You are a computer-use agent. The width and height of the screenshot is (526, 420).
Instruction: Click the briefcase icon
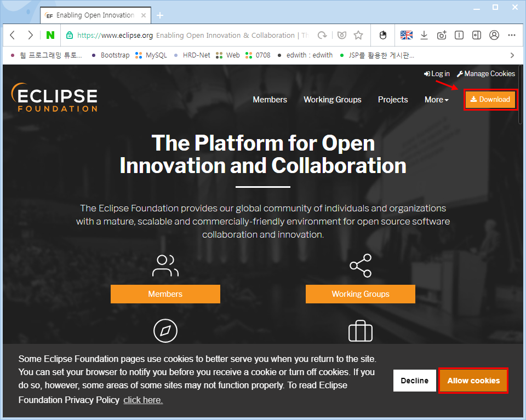361,331
